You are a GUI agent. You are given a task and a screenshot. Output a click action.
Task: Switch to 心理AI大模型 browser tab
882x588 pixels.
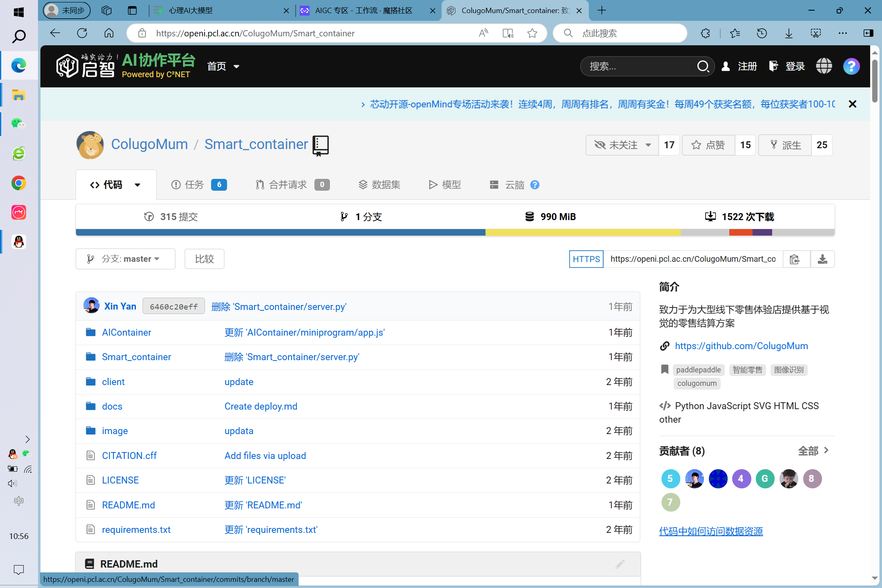221,10
